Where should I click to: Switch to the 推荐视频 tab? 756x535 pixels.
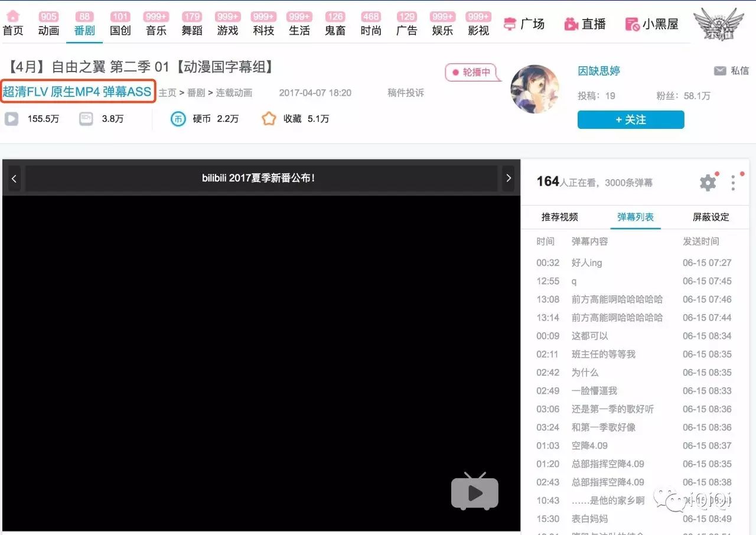(559, 217)
